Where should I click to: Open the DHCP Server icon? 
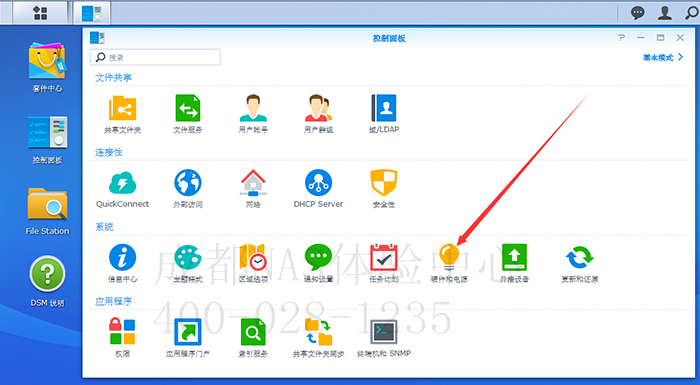318,182
